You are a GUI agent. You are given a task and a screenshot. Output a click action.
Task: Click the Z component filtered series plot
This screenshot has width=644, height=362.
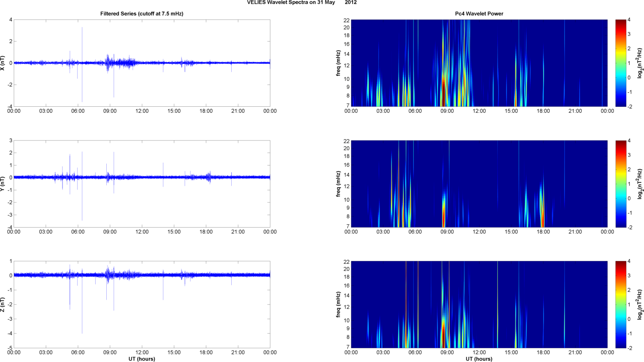point(142,305)
